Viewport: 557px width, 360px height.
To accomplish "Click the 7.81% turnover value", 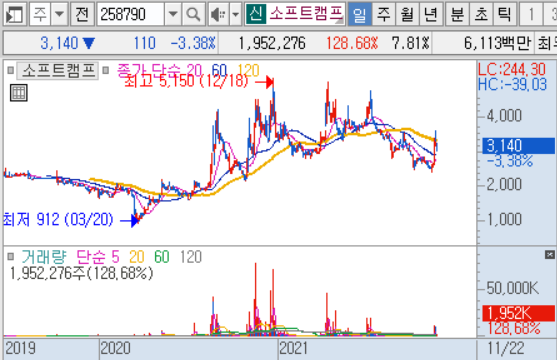I will point(411,43).
